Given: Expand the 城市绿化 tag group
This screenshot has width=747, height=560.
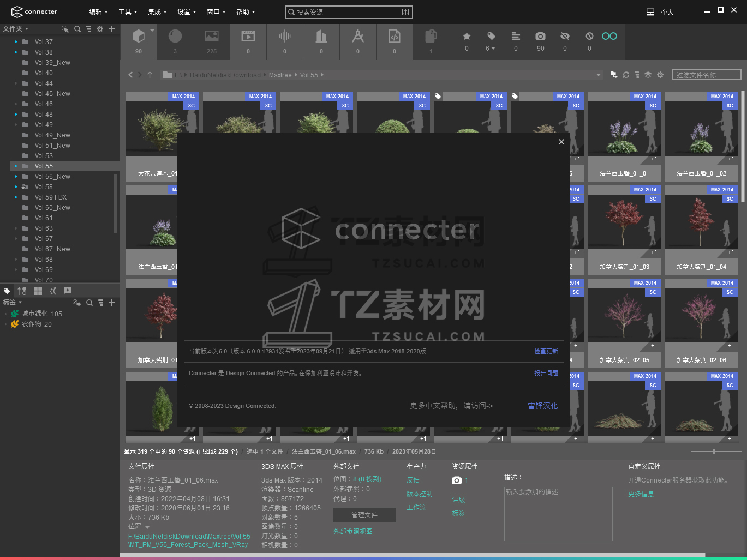Looking at the screenshot, I should tap(6, 314).
